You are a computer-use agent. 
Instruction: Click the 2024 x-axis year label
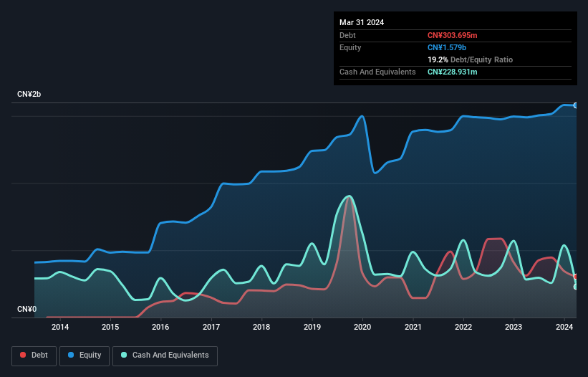point(564,328)
